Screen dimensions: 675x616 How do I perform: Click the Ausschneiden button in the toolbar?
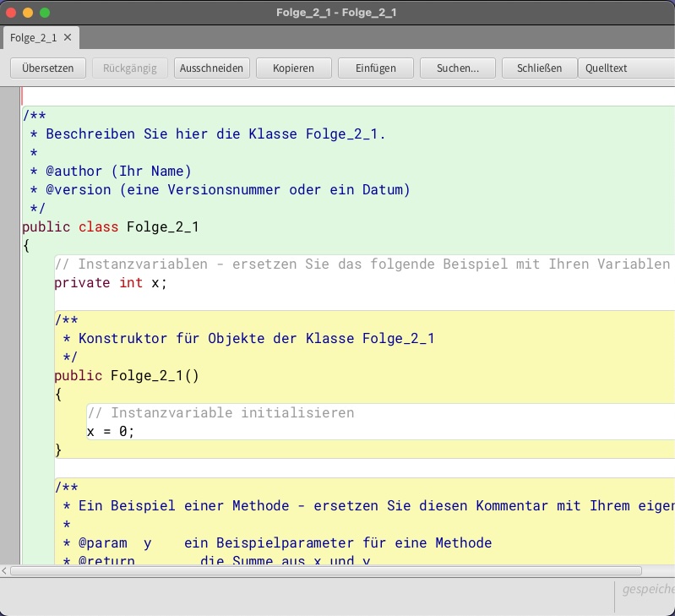[212, 68]
